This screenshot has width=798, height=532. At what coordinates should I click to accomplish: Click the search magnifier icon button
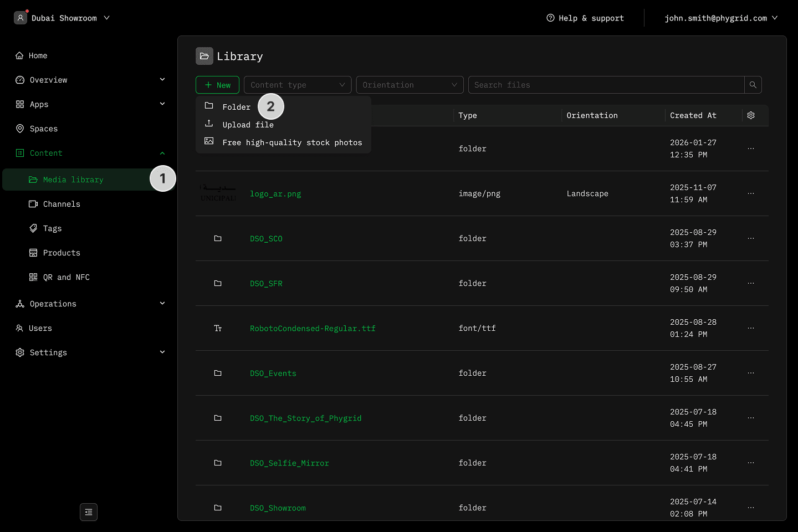pyautogui.click(x=753, y=85)
